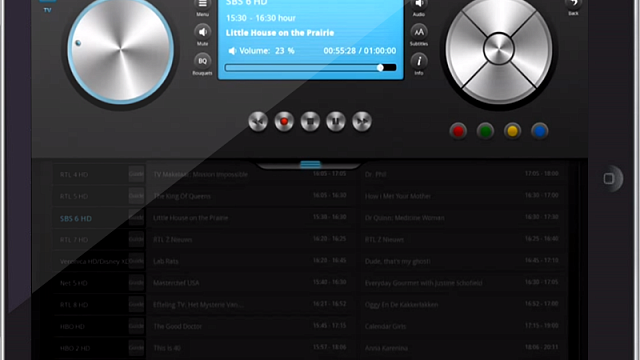The height and width of the screenshot is (360, 640).
Task: Start recording with the red-dot record button
Action: point(284,122)
